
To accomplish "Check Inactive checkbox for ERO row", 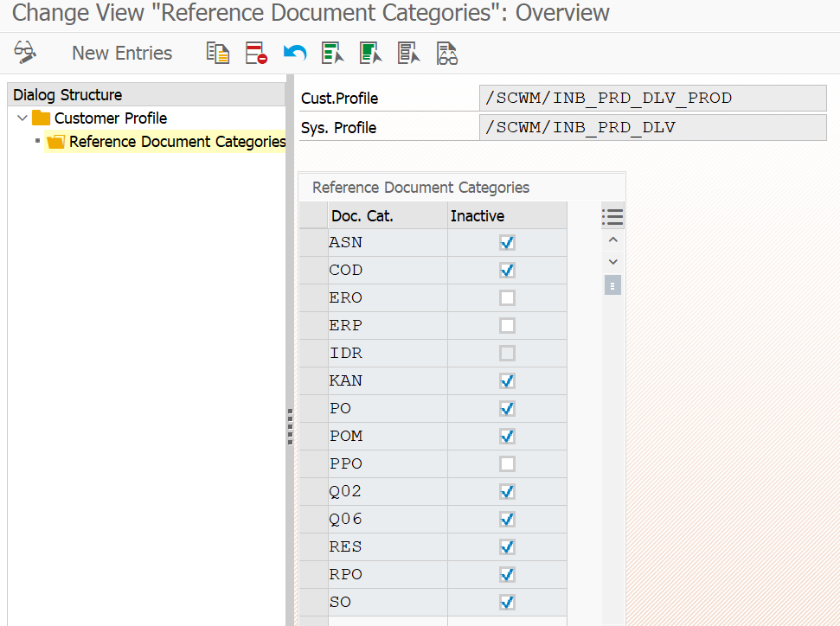I will point(507,297).
